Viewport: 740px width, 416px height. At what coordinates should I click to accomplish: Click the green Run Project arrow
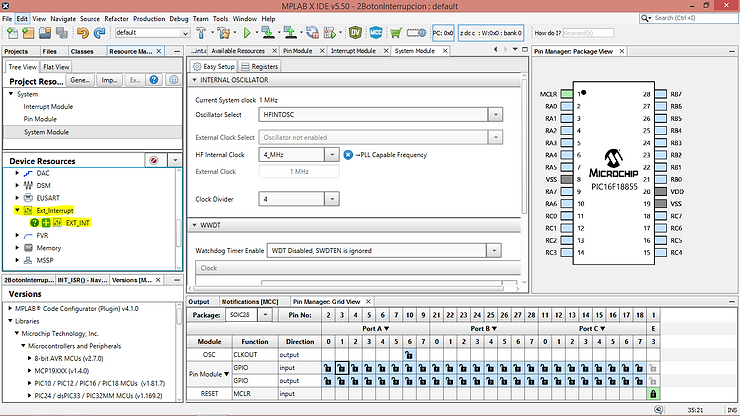point(247,33)
